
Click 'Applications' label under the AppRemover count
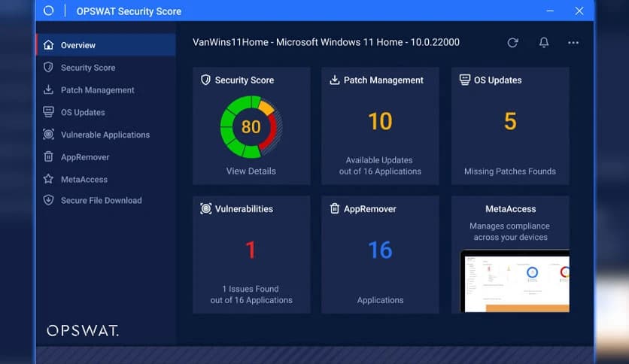click(380, 300)
